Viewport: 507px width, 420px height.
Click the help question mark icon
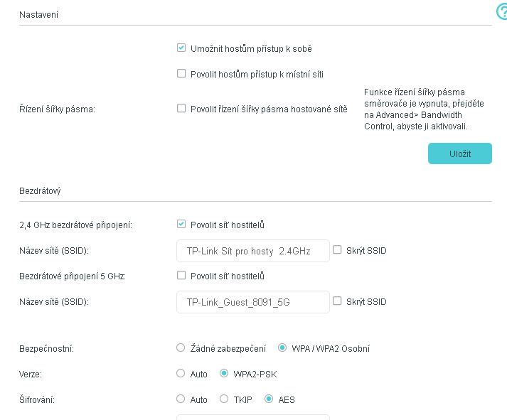click(x=499, y=12)
